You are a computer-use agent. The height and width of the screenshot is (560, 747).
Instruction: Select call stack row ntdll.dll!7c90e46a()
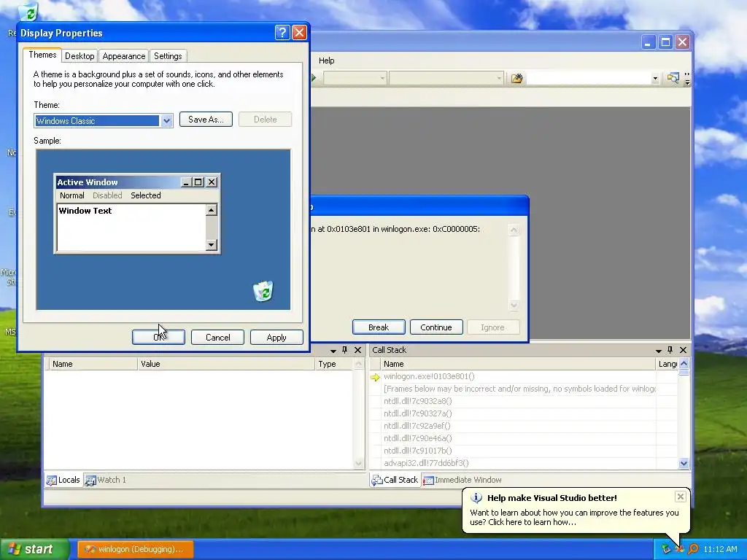[x=524, y=438]
